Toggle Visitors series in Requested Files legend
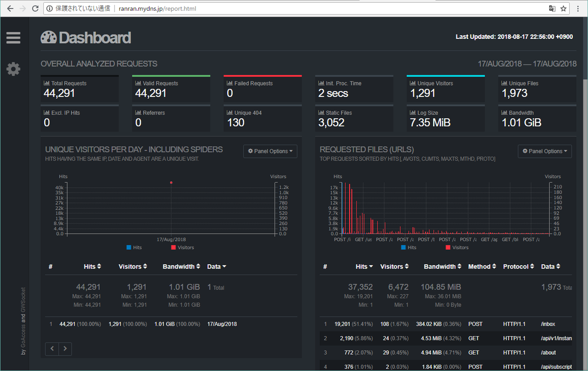Screen dimensions: 588x371 coord(456,248)
